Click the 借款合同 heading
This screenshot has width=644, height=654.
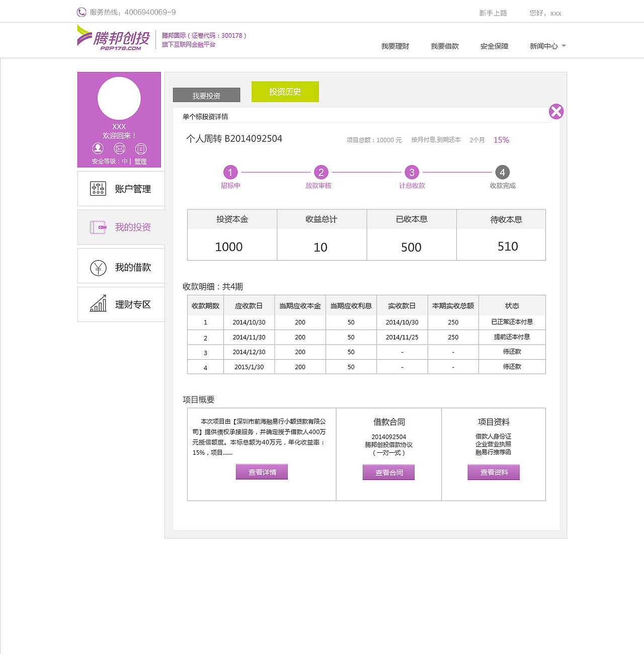click(389, 422)
